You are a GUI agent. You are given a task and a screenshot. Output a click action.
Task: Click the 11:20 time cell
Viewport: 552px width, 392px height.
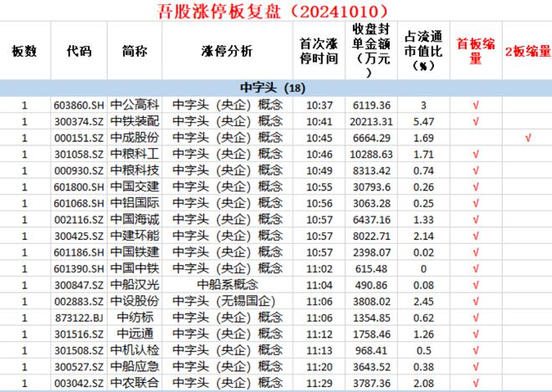pos(319,367)
